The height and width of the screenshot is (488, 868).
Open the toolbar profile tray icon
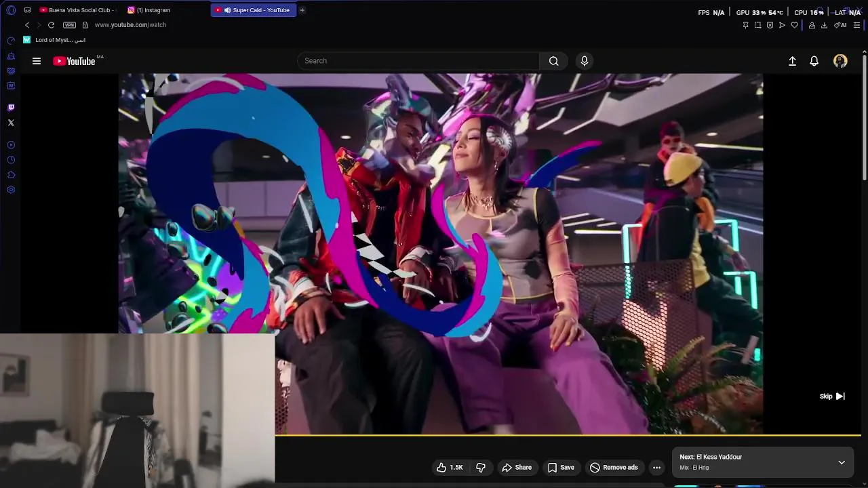tap(812, 25)
